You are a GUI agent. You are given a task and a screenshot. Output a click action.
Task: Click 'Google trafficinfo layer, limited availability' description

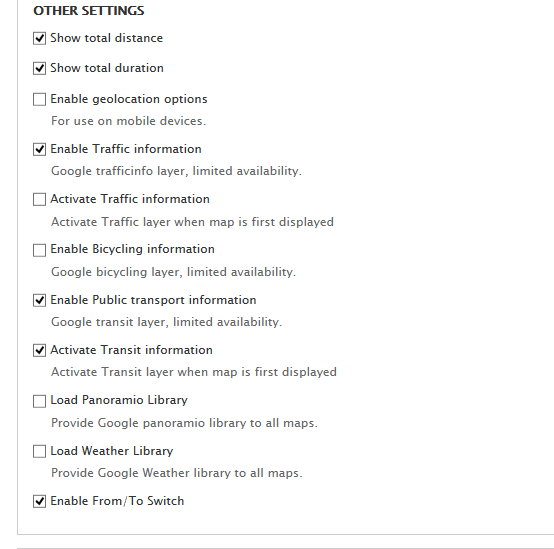176,171
